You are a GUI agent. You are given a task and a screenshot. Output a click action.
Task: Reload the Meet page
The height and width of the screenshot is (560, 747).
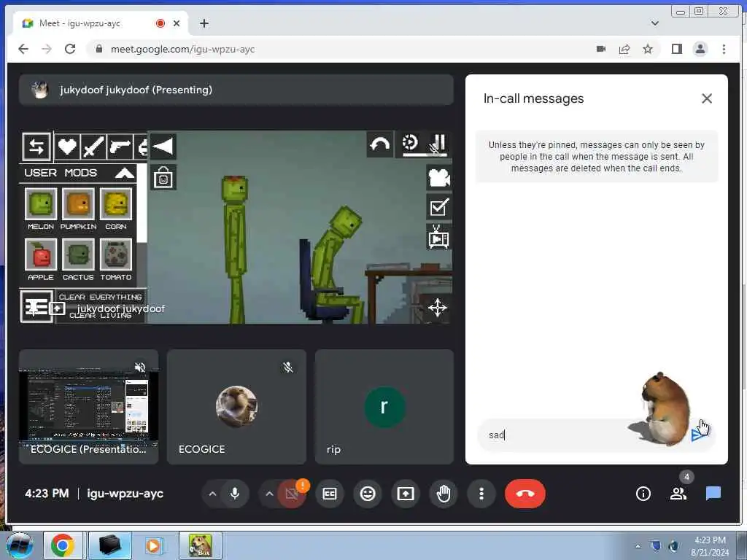pyautogui.click(x=70, y=49)
